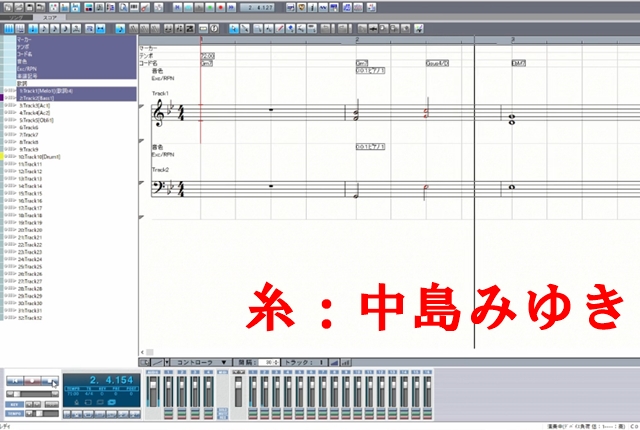Click the 間隔 value input field

269,362
